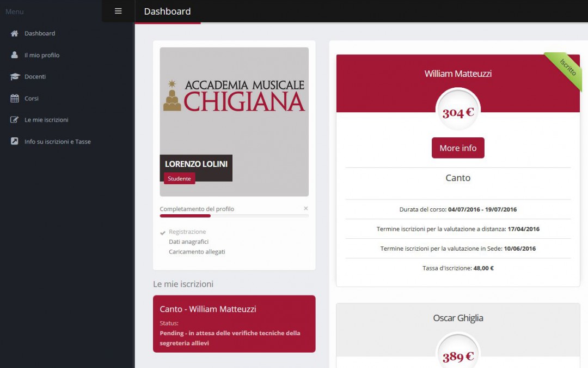Click the profile completion progress bar
Screen dimensions: 588x368
click(x=234, y=216)
